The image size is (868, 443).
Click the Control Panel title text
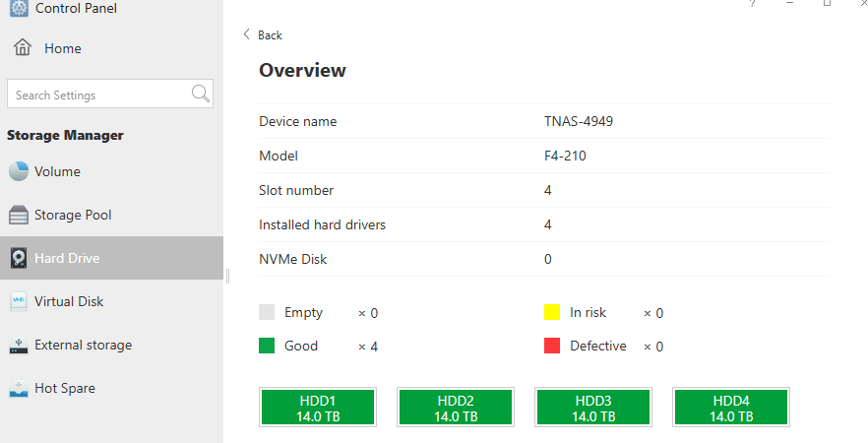coord(76,8)
